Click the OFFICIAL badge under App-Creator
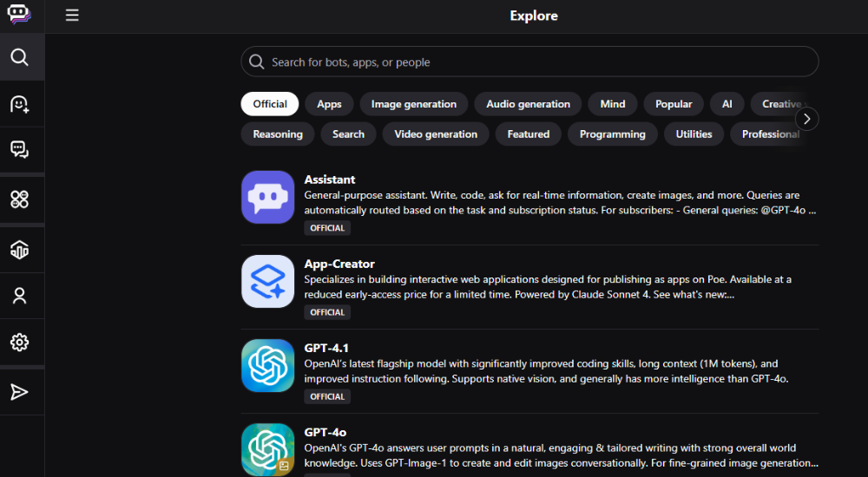The height and width of the screenshot is (477, 868). [x=327, y=312]
